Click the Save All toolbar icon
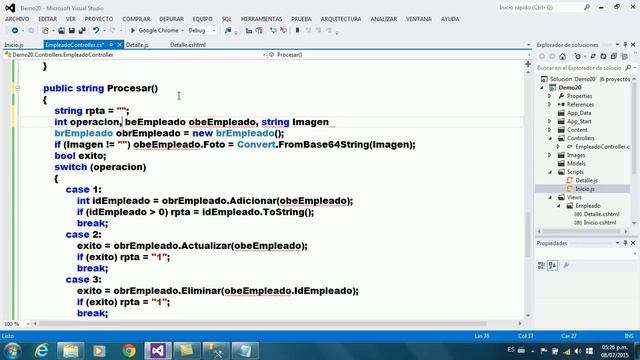640x360 pixels. point(82,31)
